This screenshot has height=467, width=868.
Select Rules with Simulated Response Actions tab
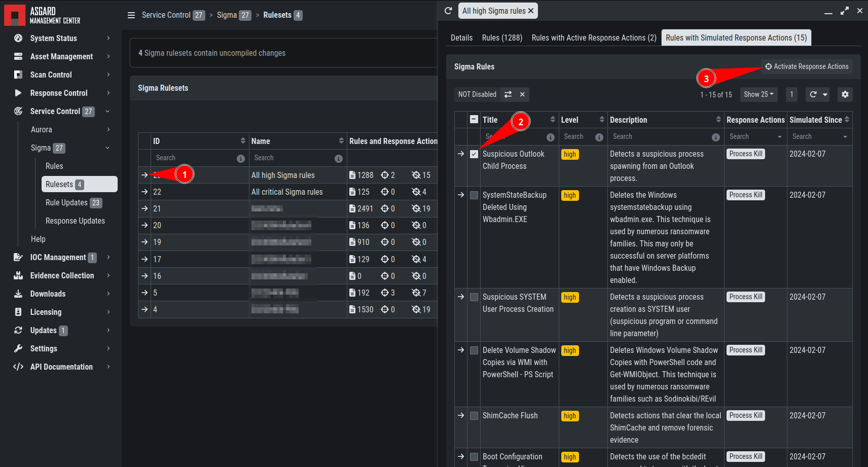tap(736, 38)
